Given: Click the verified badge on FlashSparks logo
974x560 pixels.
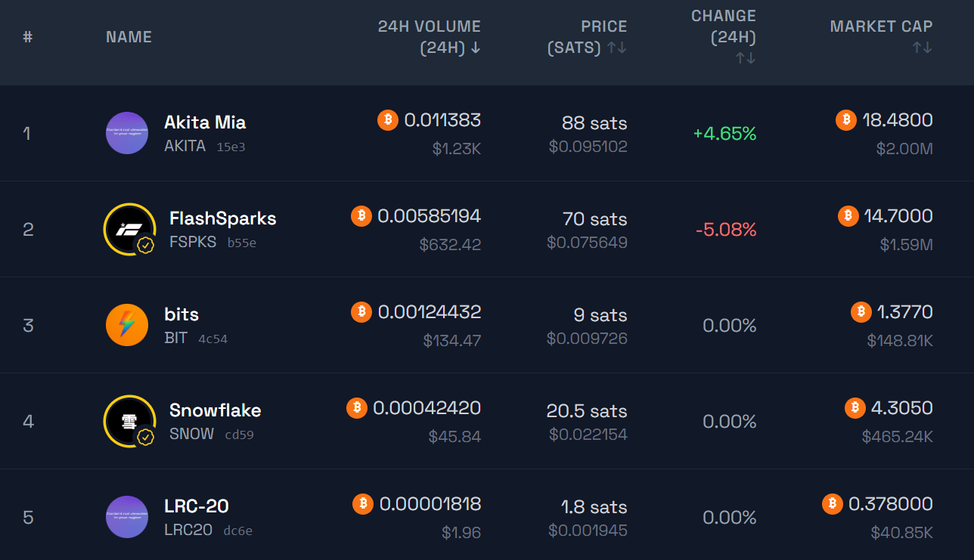Looking at the screenshot, I should click(x=145, y=245).
